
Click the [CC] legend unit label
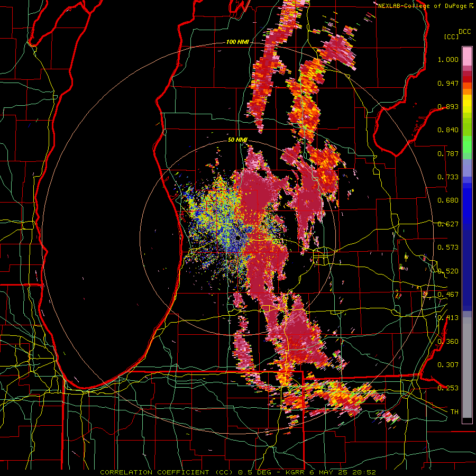pyautogui.click(x=451, y=36)
